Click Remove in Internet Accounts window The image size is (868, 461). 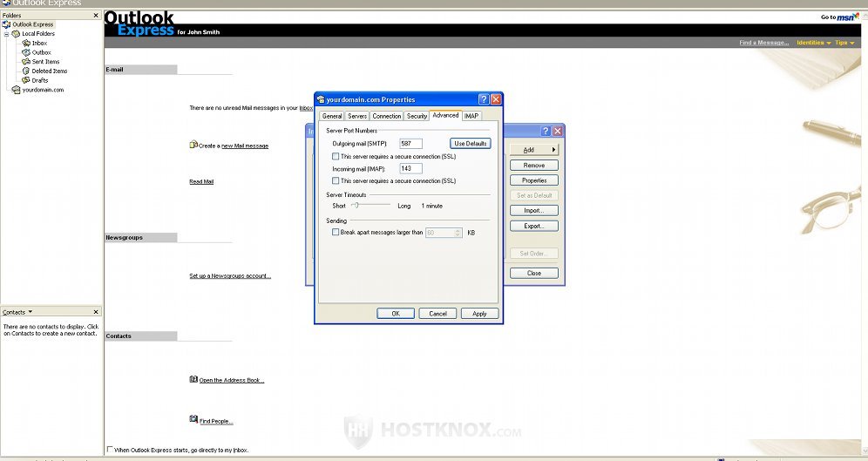point(533,166)
